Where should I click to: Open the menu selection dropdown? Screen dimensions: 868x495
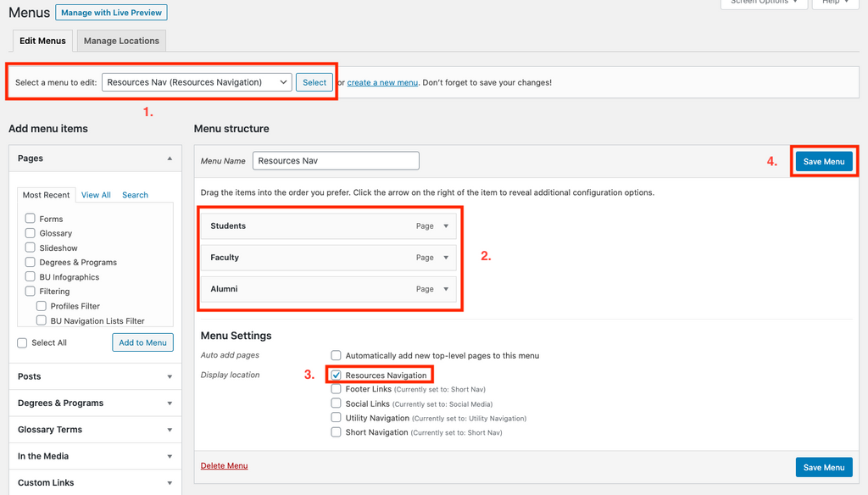(197, 82)
